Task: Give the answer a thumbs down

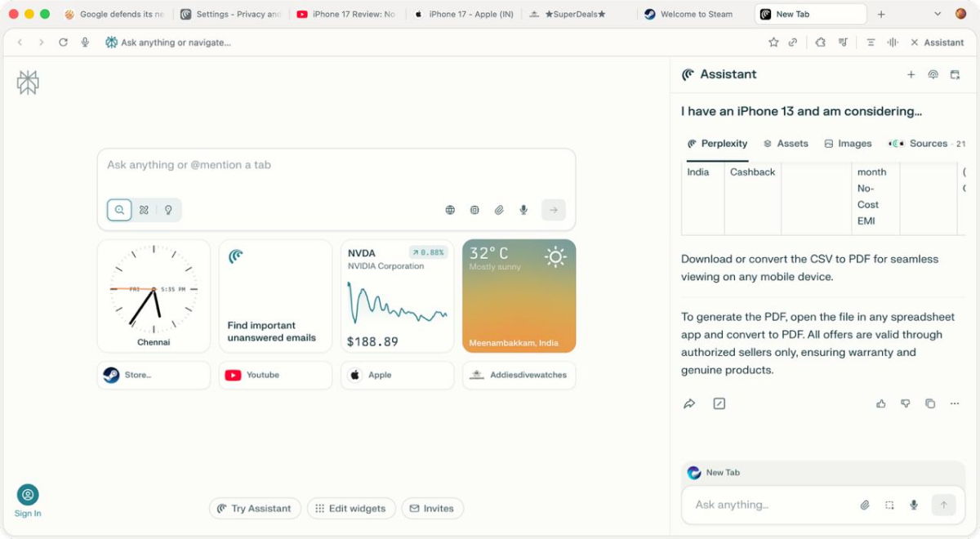Action: [905, 403]
